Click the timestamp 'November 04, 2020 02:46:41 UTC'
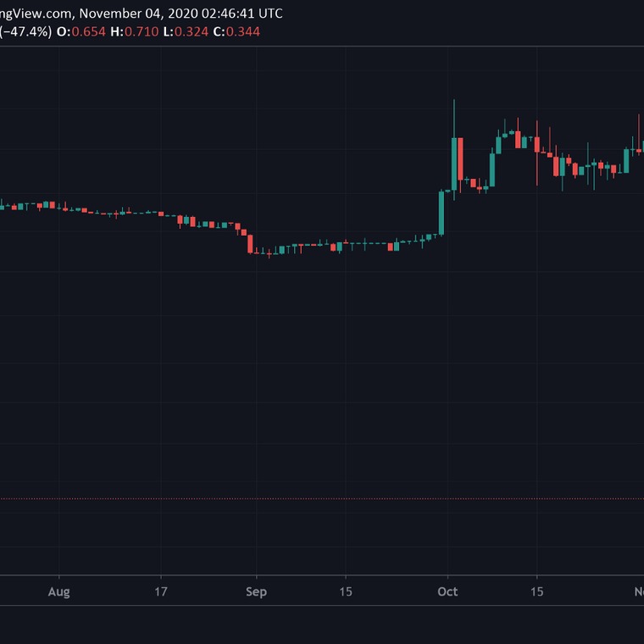 [x=180, y=14]
